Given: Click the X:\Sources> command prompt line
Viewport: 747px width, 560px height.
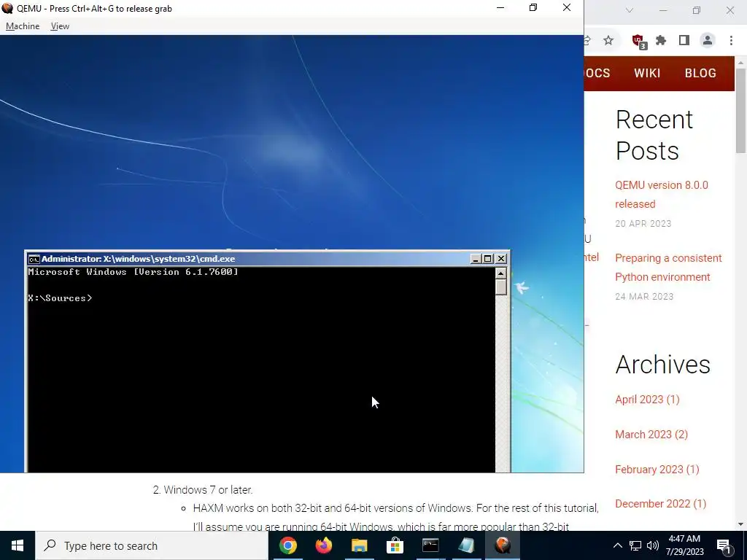Looking at the screenshot, I should click(60, 298).
